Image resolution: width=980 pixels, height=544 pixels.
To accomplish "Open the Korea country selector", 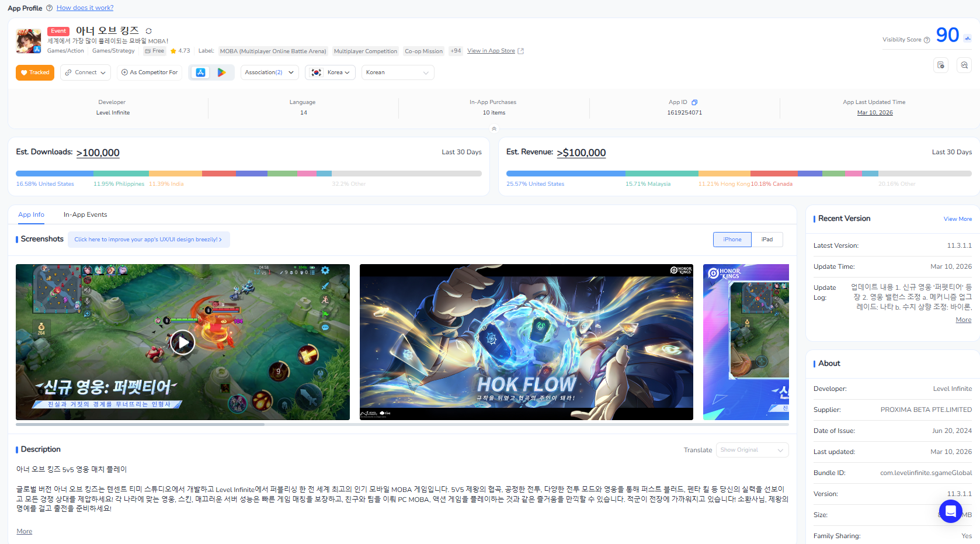I will point(331,72).
